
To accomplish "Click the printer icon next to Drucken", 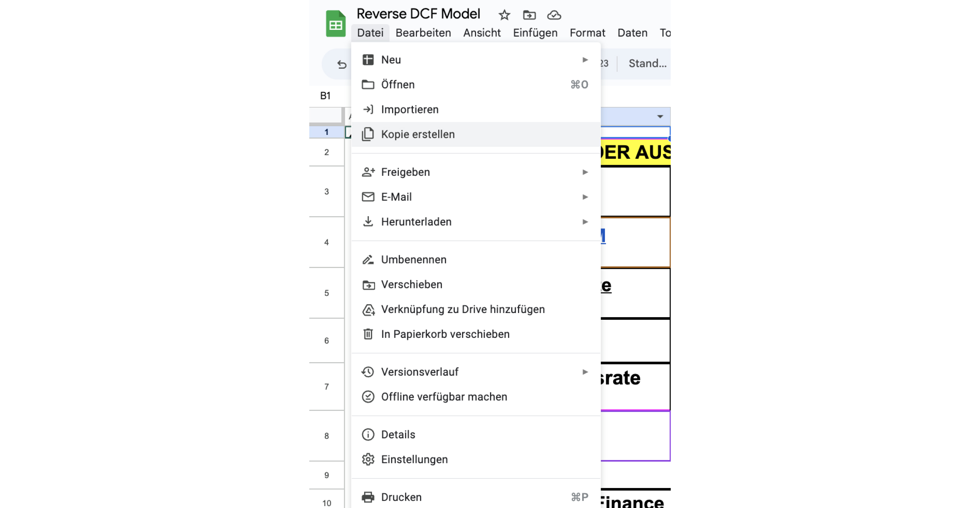I will (x=368, y=497).
